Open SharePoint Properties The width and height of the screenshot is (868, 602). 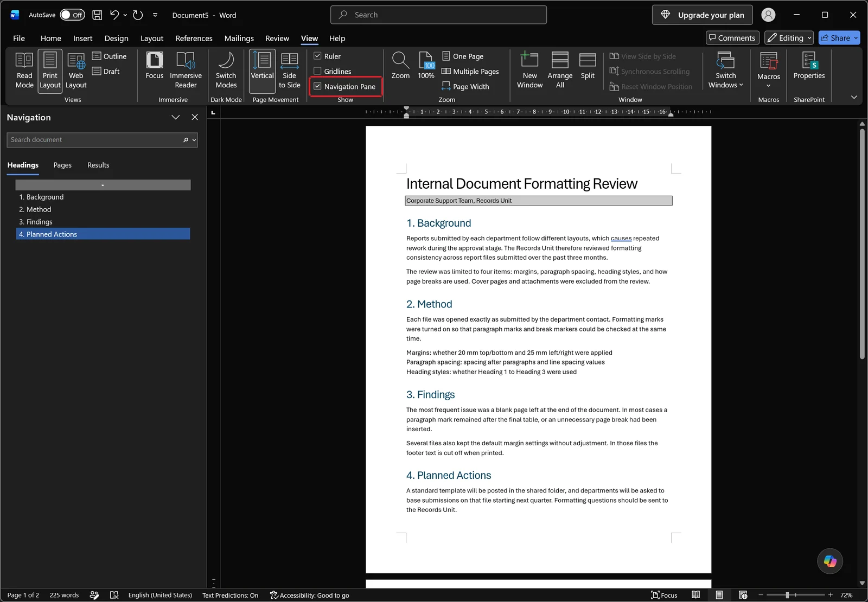(x=809, y=66)
